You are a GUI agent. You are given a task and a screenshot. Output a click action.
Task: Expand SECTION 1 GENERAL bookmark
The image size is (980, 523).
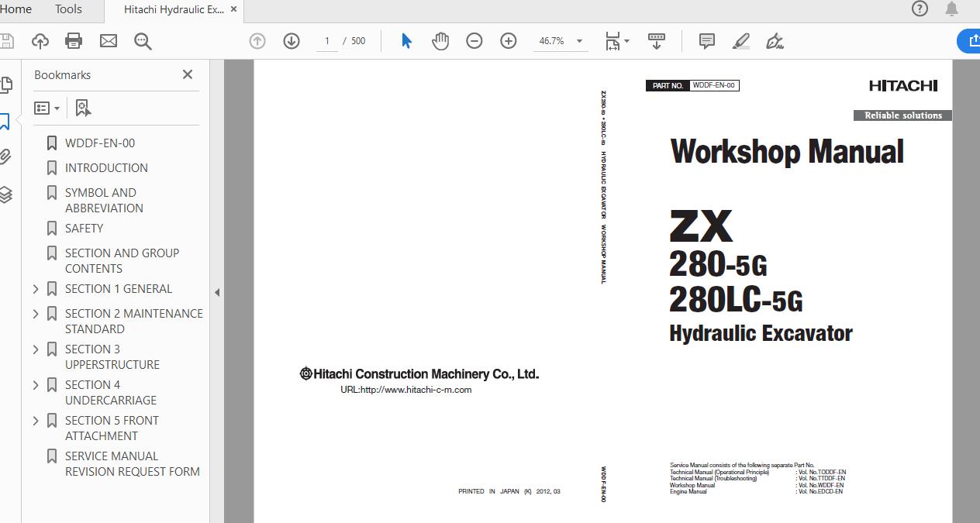click(36, 289)
